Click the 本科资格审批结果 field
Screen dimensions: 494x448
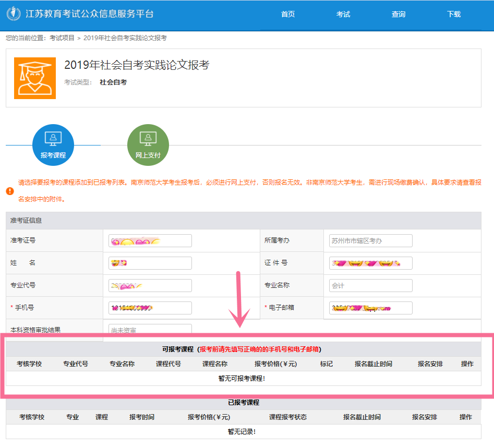click(x=150, y=329)
